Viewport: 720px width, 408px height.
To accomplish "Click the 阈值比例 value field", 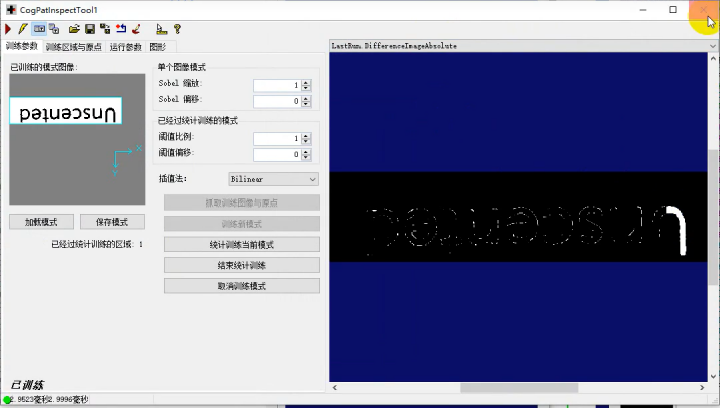I will coord(277,139).
